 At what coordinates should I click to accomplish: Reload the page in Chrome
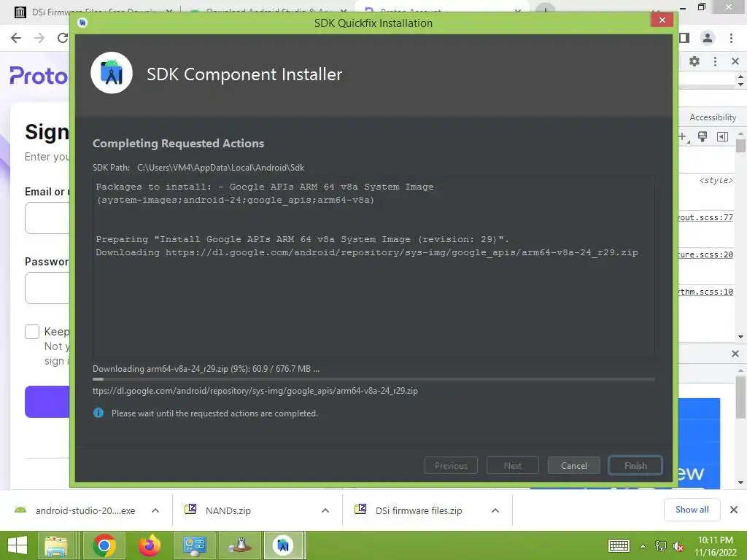point(63,38)
